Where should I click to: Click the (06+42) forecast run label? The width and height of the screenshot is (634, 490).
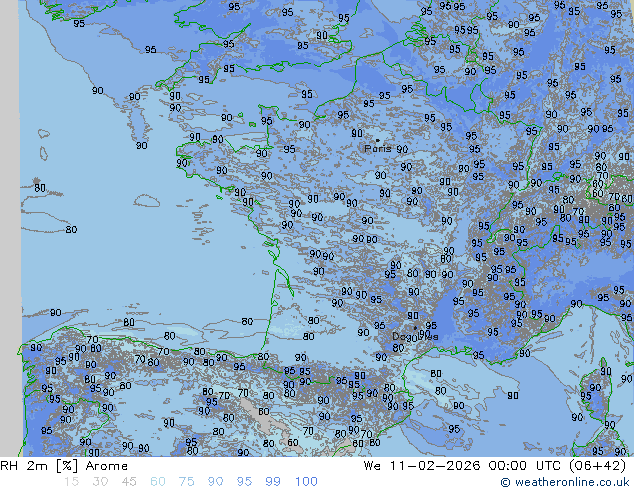pos(597,466)
